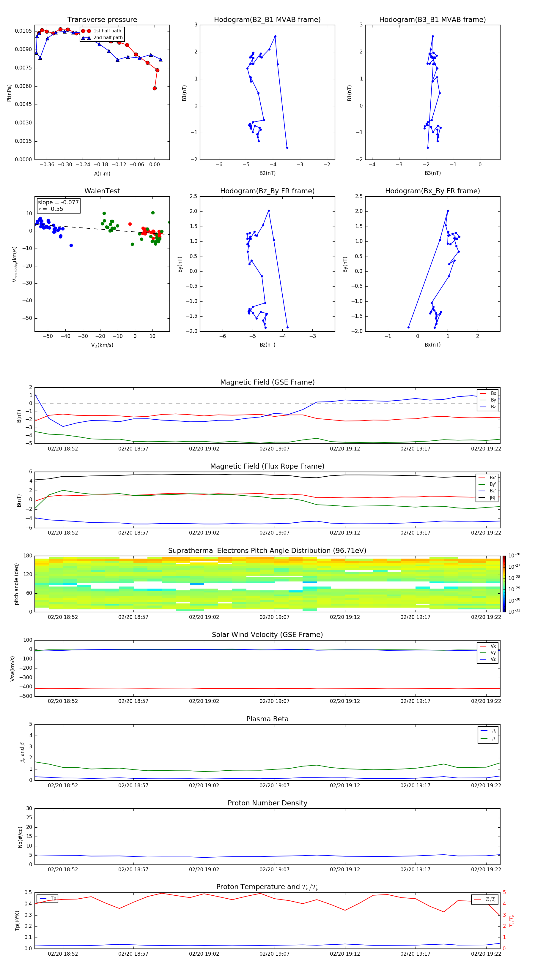Screen dimensions: 535x980
Task: Select the βp entry in Plasma Beta legend
Action: [x=488, y=731]
